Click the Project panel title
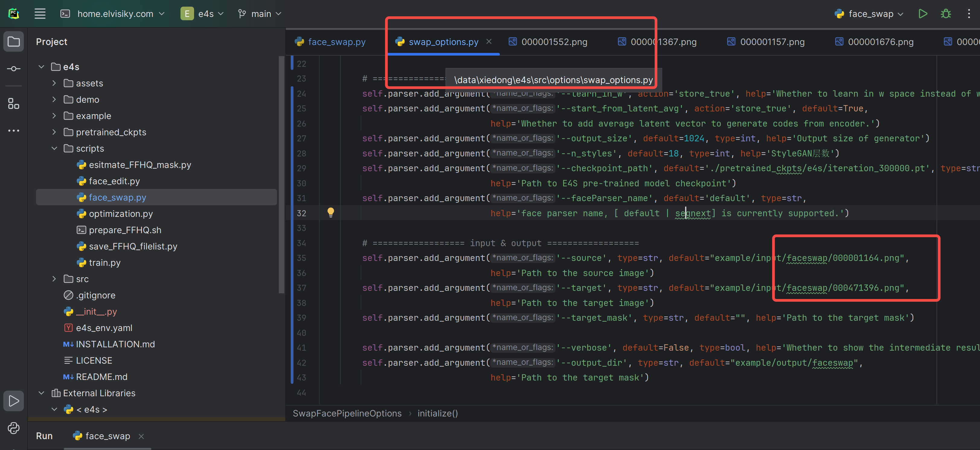The image size is (980, 450). pos(52,42)
